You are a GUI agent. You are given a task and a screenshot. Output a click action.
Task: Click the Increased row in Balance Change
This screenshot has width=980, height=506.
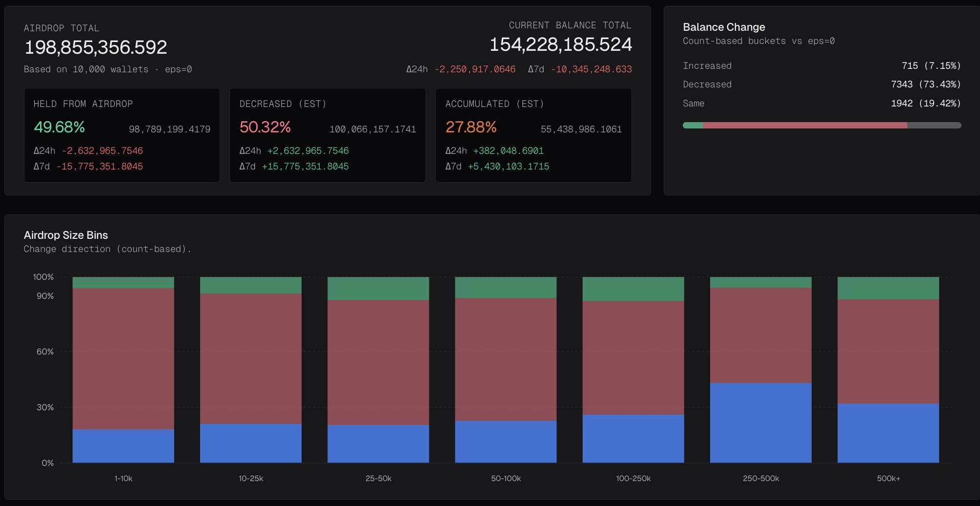821,66
